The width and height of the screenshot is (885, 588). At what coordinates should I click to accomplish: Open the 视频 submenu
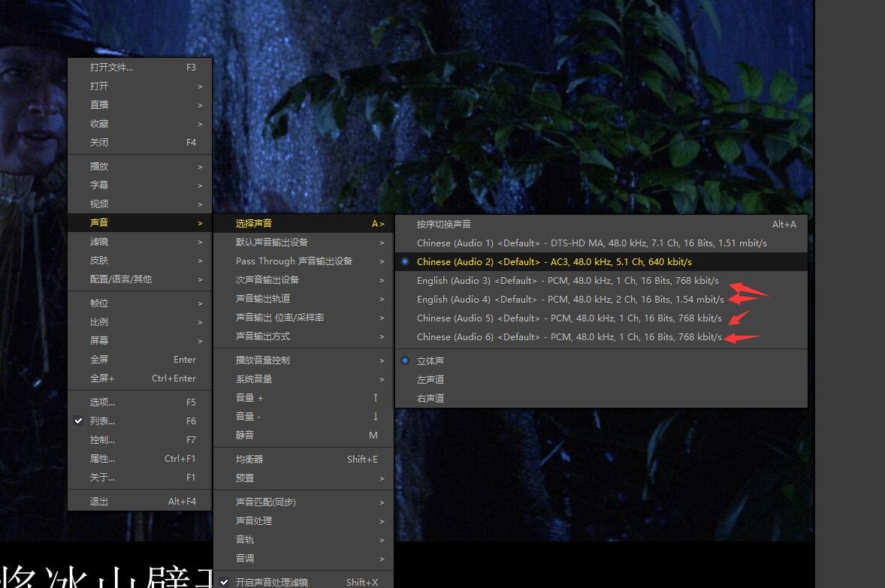(x=140, y=204)
